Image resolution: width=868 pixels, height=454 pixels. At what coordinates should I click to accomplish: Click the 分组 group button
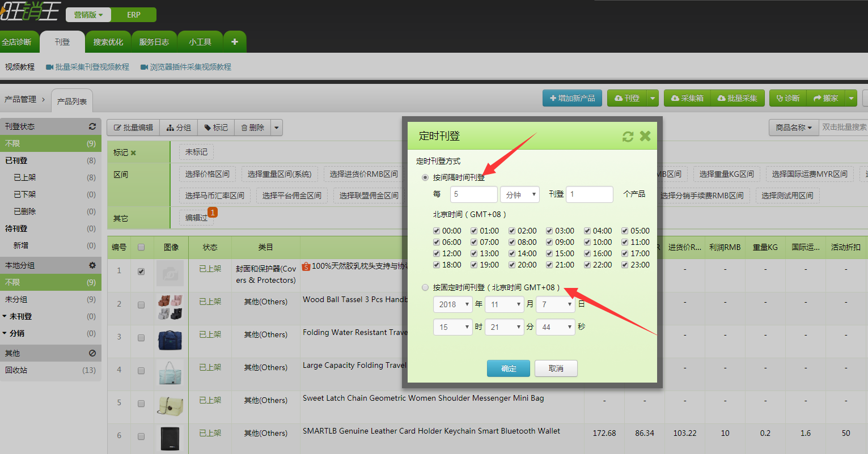pos(179,128)
